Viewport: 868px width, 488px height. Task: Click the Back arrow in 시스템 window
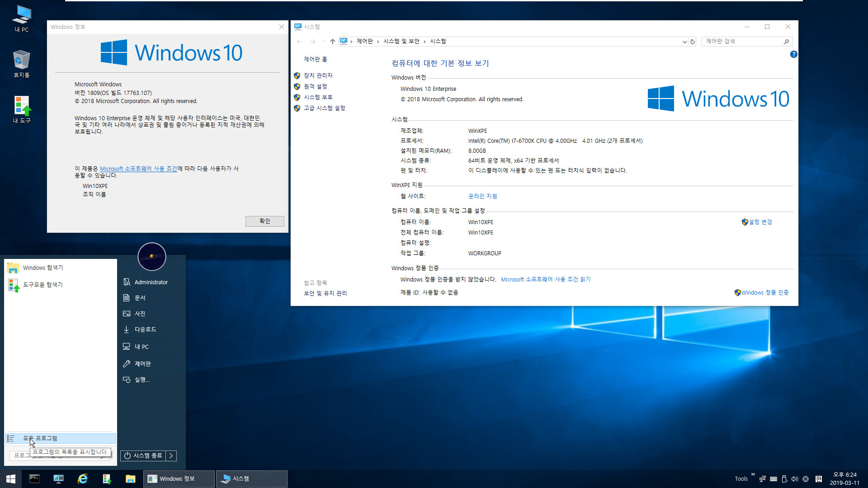[299, 42]
